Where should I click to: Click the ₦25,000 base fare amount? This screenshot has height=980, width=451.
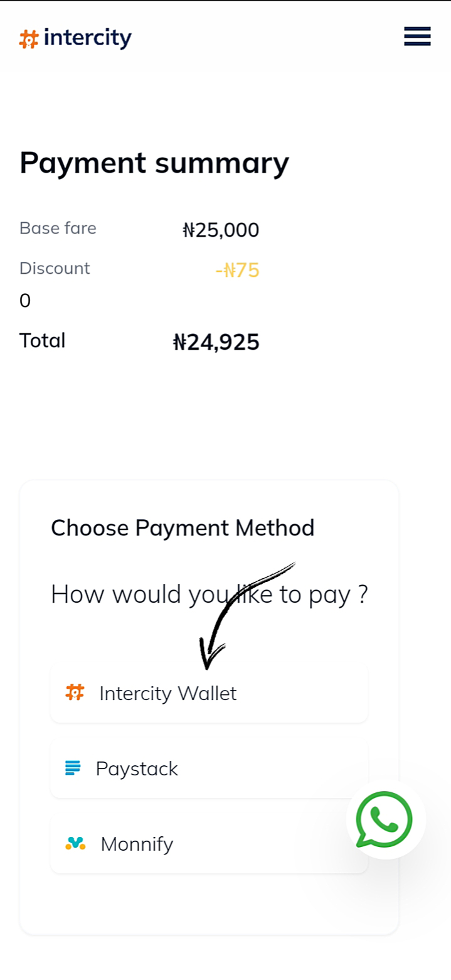click(221, 230)
